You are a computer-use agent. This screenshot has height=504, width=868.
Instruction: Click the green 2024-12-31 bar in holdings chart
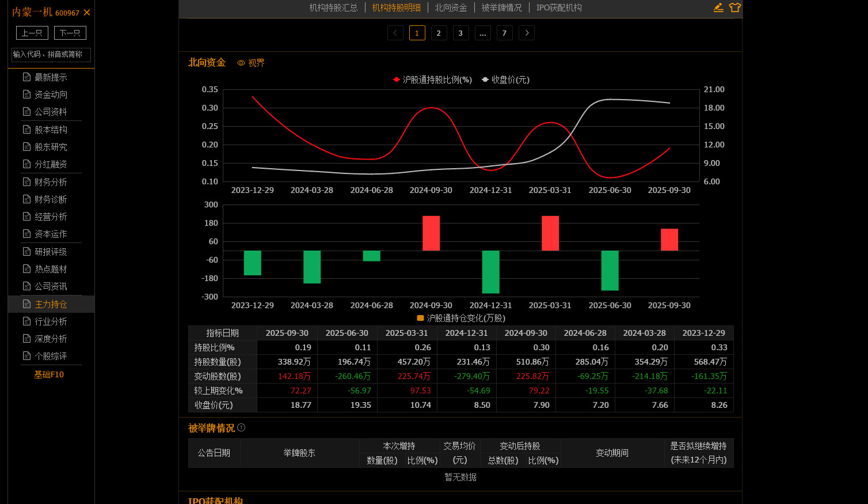coord(490,272)
